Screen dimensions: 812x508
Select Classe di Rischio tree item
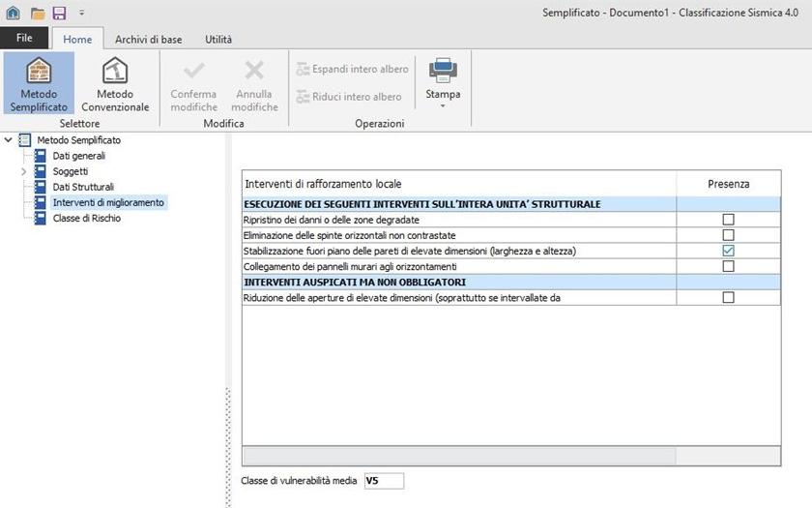pyautogui.click(x=86, y=218)
